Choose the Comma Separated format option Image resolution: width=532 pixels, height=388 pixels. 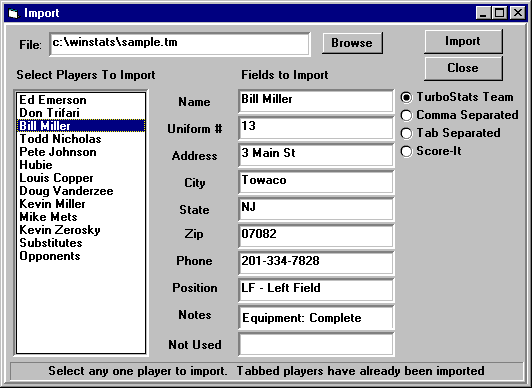(459, 115)
